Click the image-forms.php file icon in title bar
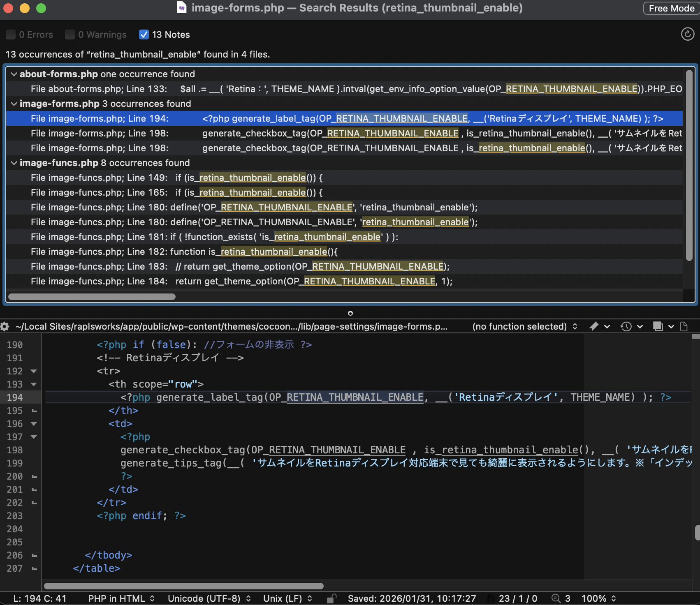The height and width of the screenshot is (605, 700). [x=181, y=7]
